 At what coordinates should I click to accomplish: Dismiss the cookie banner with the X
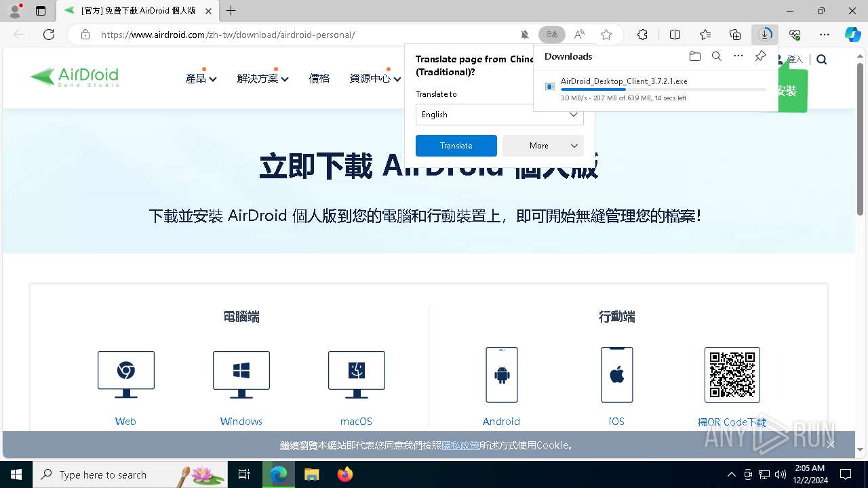pos(831,445)
